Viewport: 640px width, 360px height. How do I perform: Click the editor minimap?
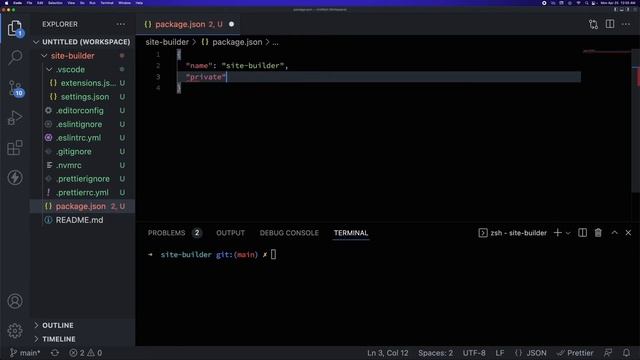pyautogui.click(x=607, y=52)
